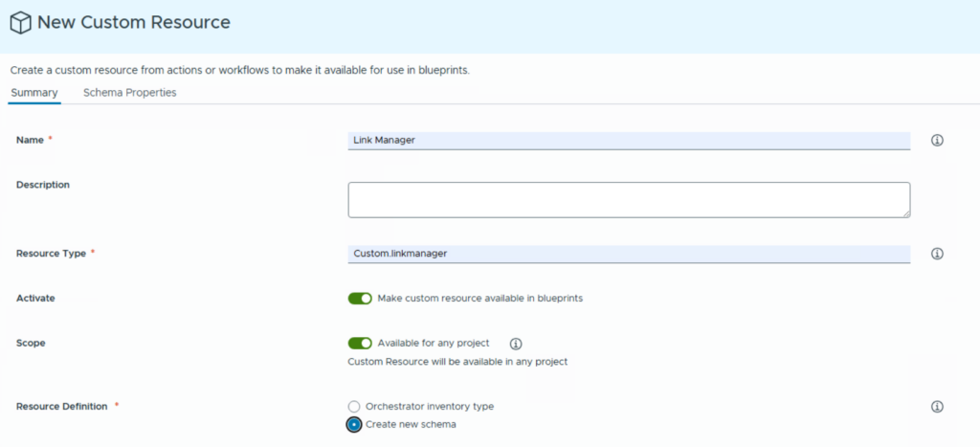Click the 'New Custom Resource' heading
This screenshot has height=447, width=980.
(133, 21)
